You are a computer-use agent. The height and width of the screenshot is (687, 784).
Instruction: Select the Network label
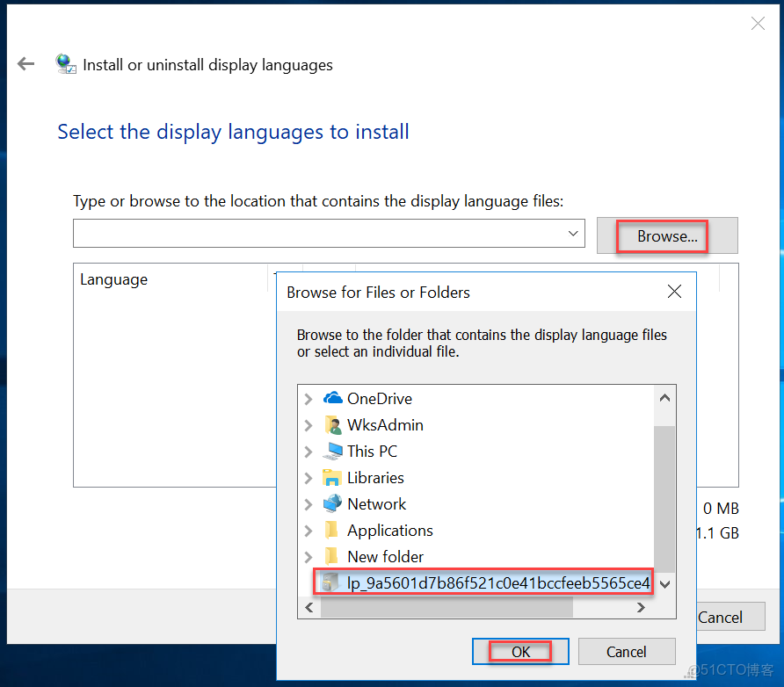pos(376,504)
